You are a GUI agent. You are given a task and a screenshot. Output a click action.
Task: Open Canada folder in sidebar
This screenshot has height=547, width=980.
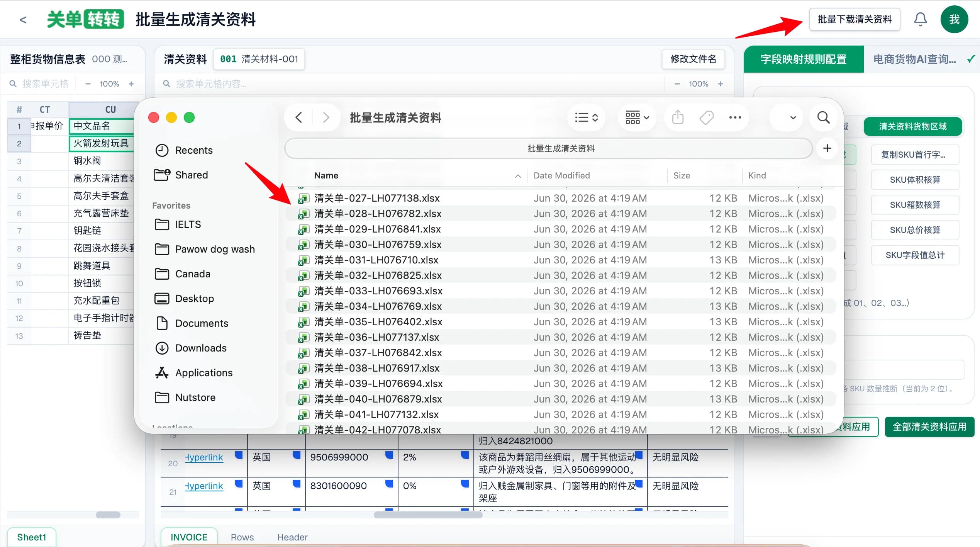click(x=192, y=274)
